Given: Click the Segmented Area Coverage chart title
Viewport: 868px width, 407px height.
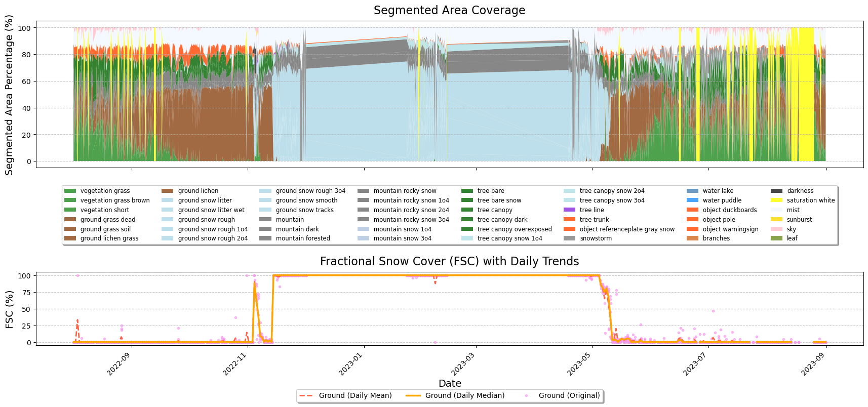Looking at the screenshot, I should (x=449, y=10).
